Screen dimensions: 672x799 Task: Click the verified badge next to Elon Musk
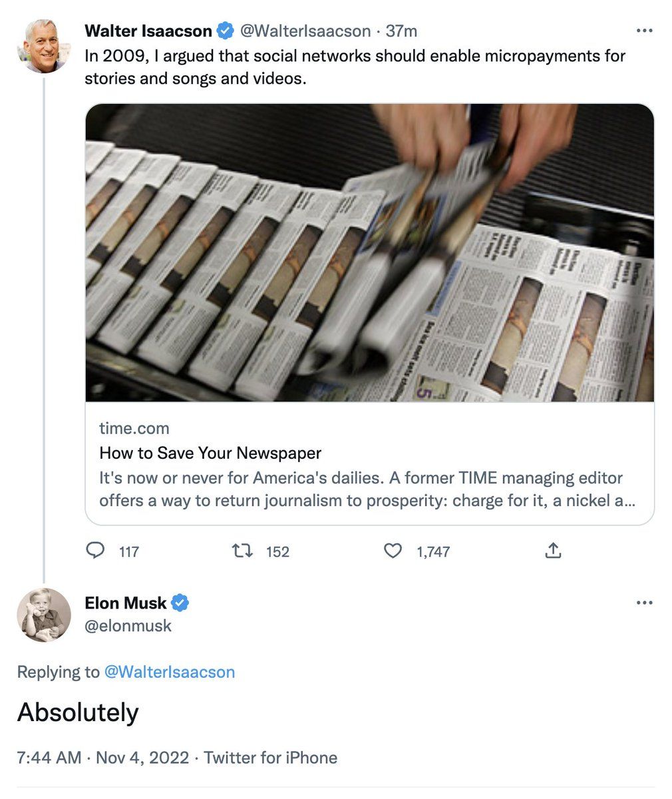pos(180,603)
